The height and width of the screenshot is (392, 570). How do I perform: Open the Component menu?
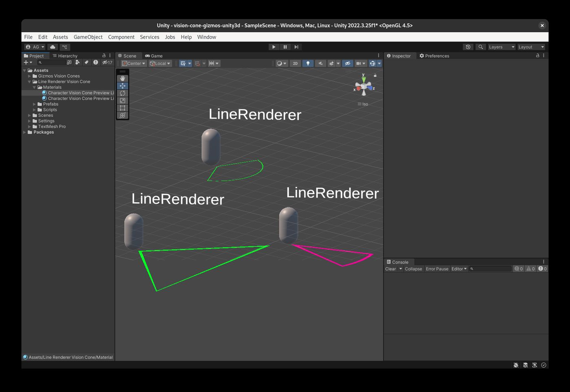pos(121,37)
